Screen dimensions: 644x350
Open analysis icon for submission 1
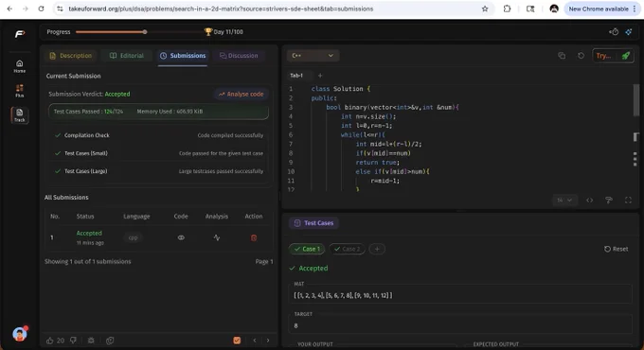tap(217, 237)
